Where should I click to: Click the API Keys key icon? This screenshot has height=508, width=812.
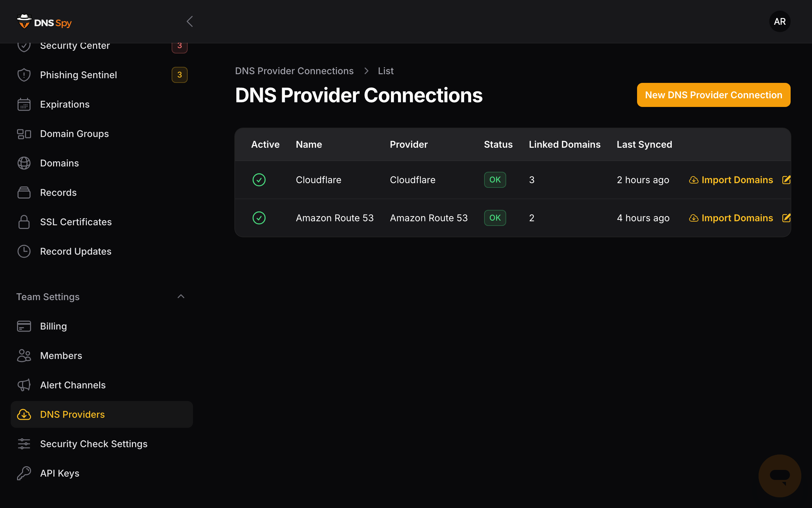(x=24, y=473)
